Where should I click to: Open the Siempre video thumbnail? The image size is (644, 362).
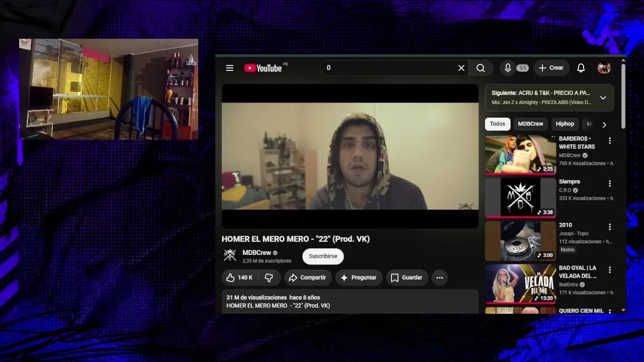point(520,197)
